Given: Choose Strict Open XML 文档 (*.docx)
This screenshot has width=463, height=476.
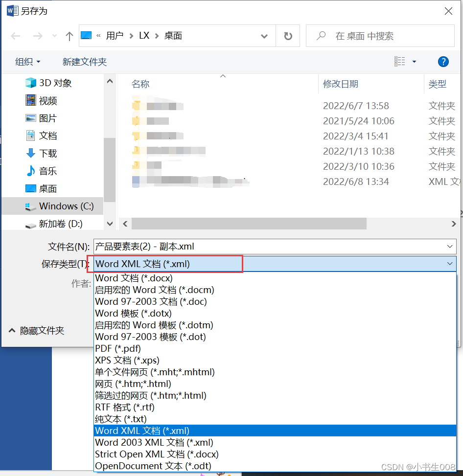Looking at the screenshot, I should [275, 454].
